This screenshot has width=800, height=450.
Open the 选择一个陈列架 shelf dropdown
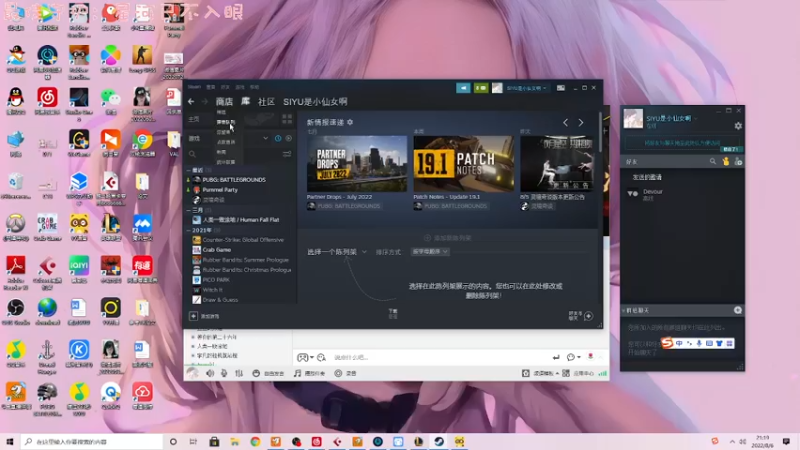(337, 252)
